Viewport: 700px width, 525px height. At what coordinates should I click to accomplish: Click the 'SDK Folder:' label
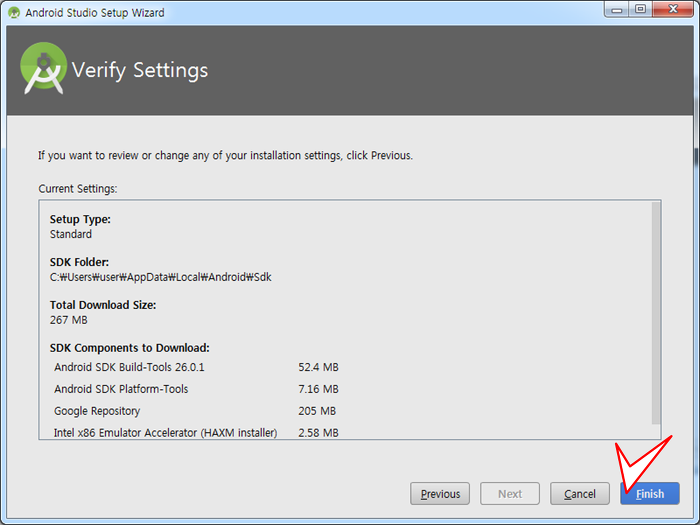click(x=79, y=262)
